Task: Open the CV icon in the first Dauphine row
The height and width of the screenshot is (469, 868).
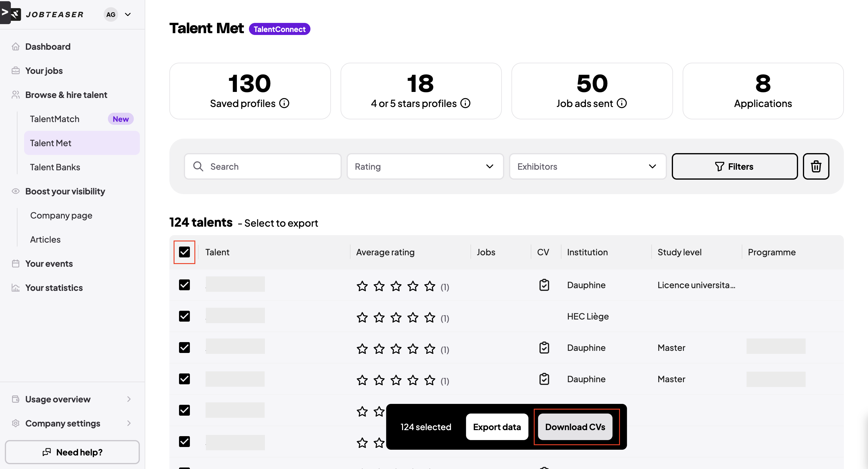Action: pos(544,285)
